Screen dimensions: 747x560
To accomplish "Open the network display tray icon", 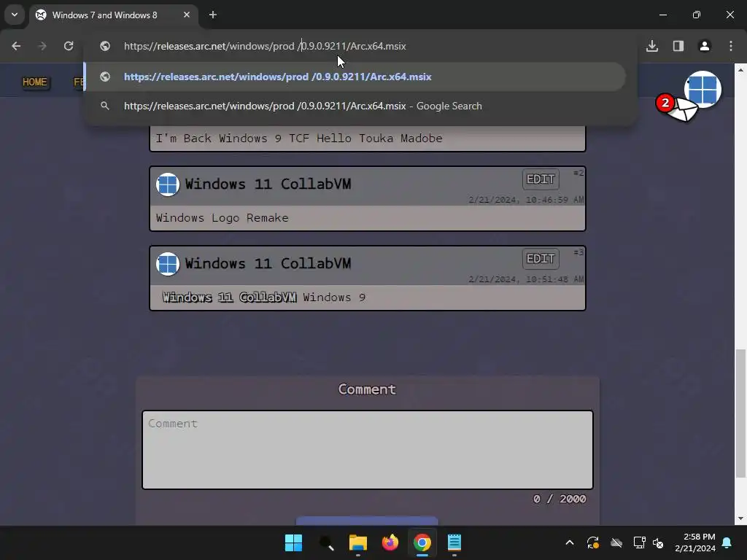I will (639, 542).
